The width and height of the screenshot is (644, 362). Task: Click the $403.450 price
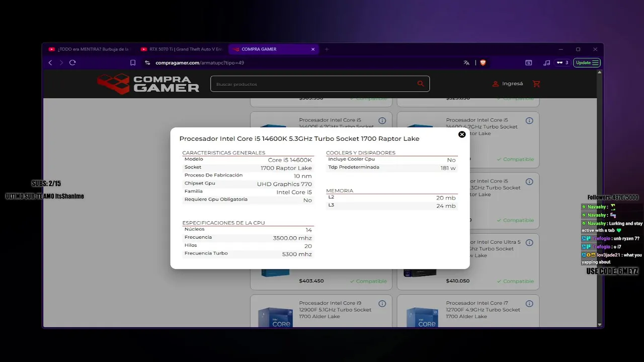click(x=311, y=281)
